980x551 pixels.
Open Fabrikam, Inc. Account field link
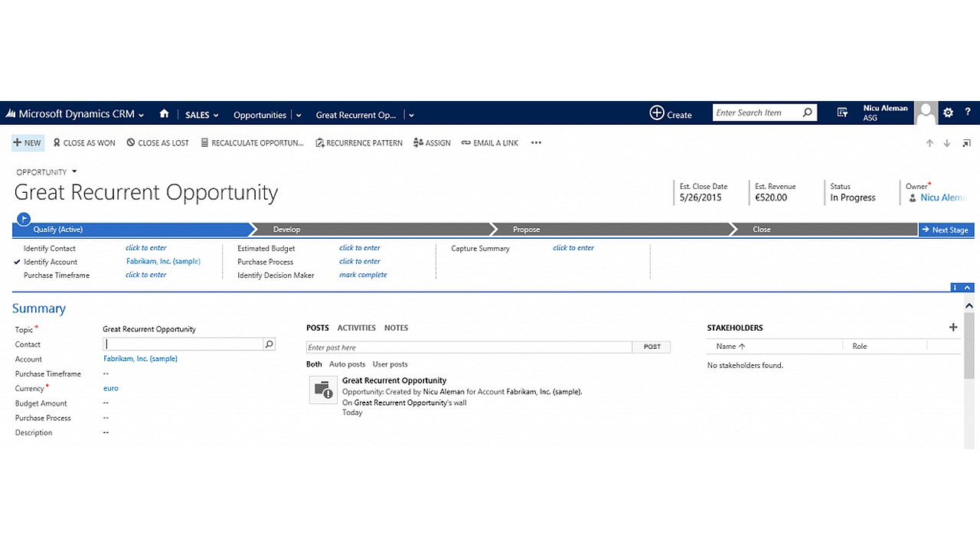click(x=140, y=358)
